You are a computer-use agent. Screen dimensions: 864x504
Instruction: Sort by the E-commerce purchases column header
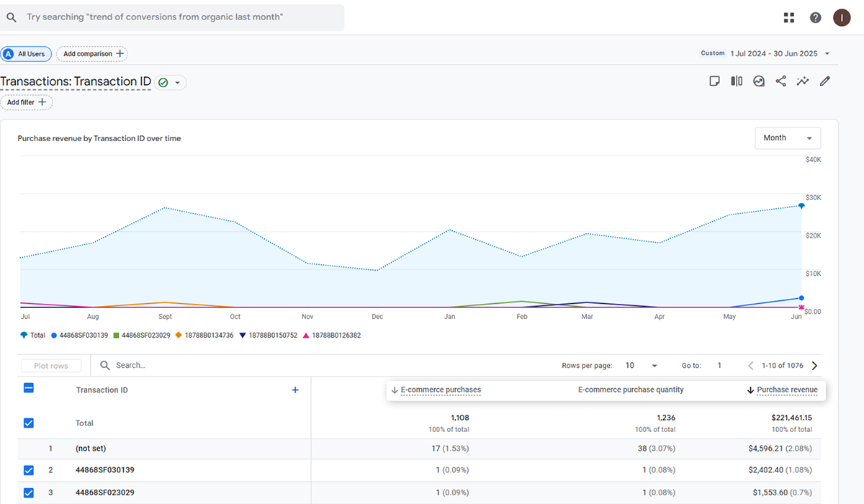point(436,390)
